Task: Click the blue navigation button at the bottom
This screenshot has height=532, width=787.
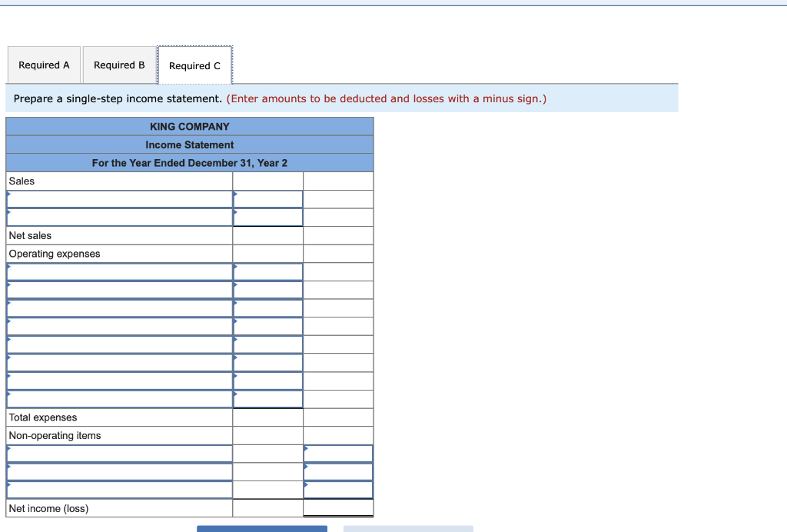Action: pyautogui.click(x=262, y=529)
